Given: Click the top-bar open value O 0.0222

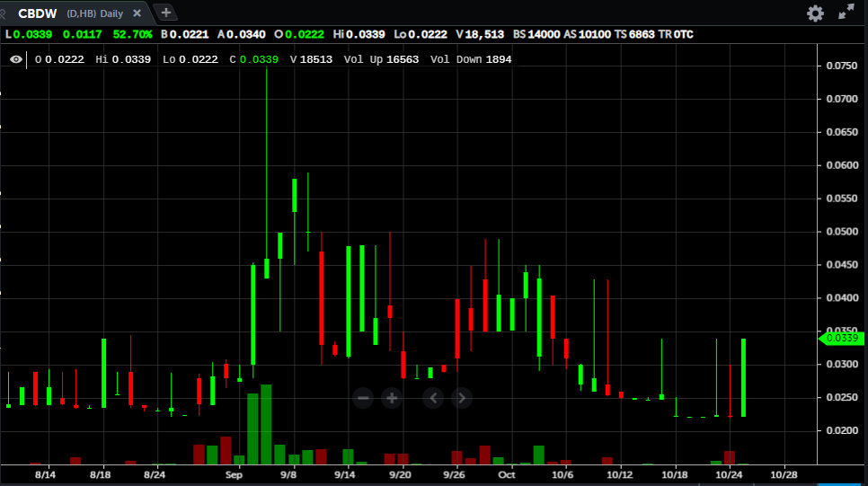Looking at the screenshot, I should (299, 34).
